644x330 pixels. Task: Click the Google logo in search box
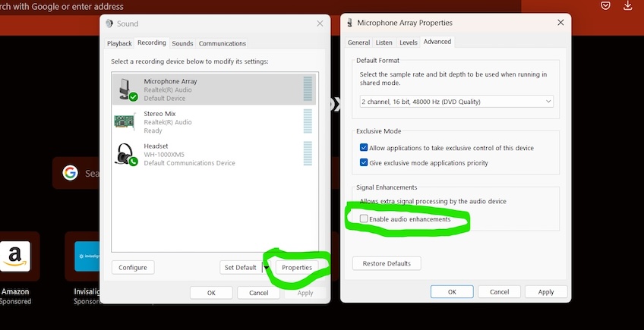(x=70, y=173)
